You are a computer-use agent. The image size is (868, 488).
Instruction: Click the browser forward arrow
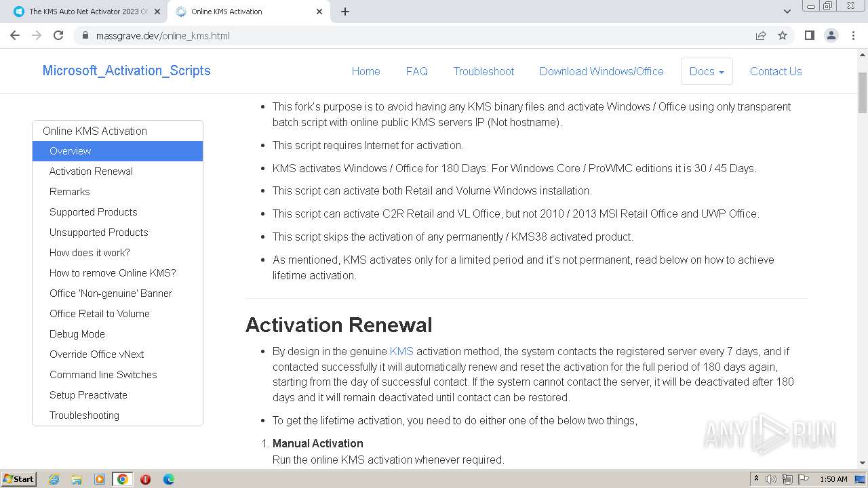click(x=37, y=35)
